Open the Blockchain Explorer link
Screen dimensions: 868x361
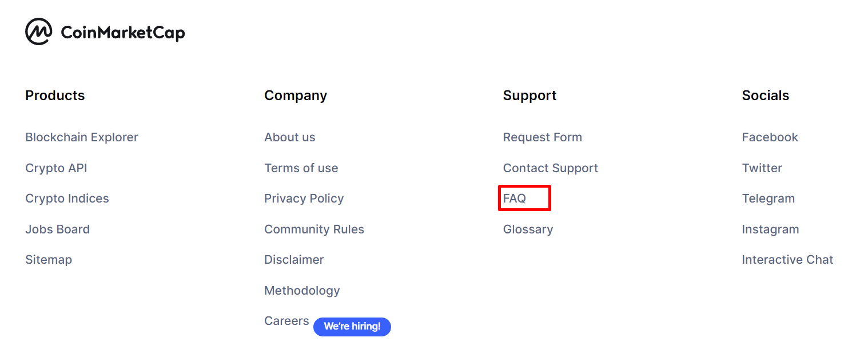pyautogui.click(x=82, y=137)
